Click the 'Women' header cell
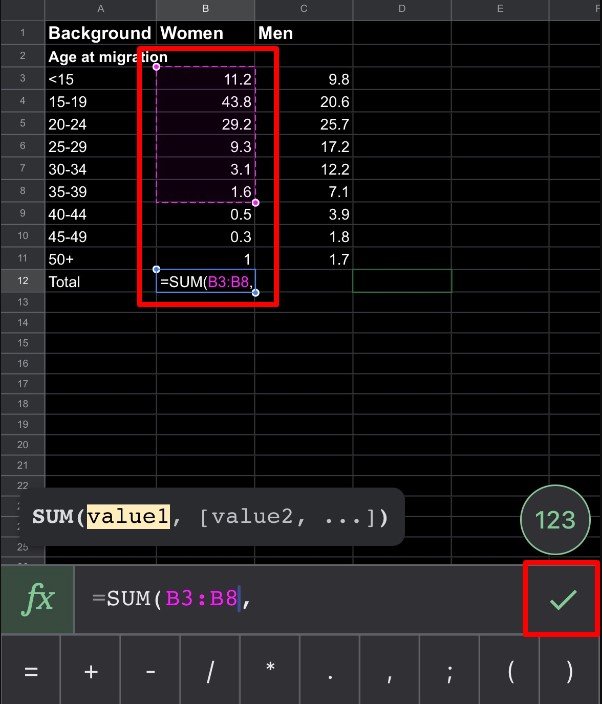Image resolution: width=602 pixels, height=704 pixels. point(206,33)
